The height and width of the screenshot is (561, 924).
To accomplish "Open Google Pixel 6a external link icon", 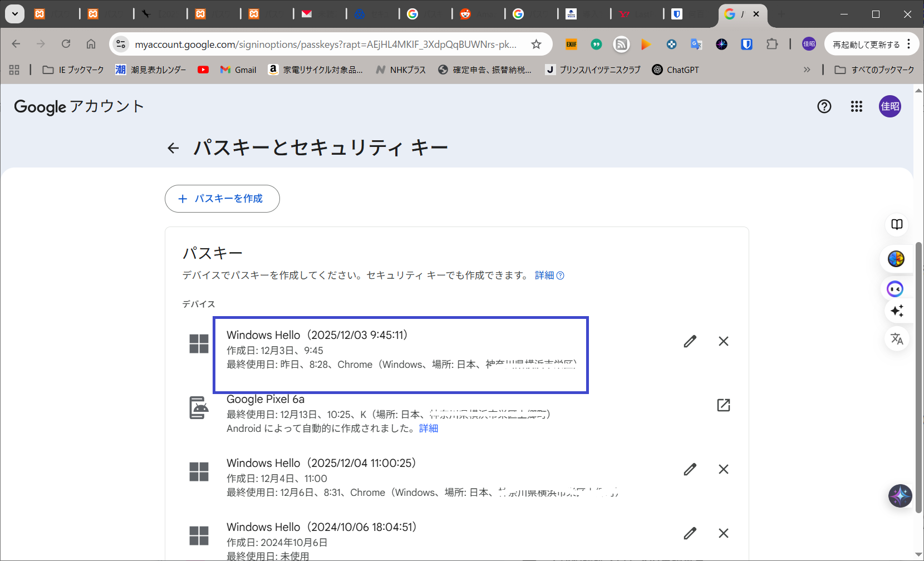I will tap(723, 405).
